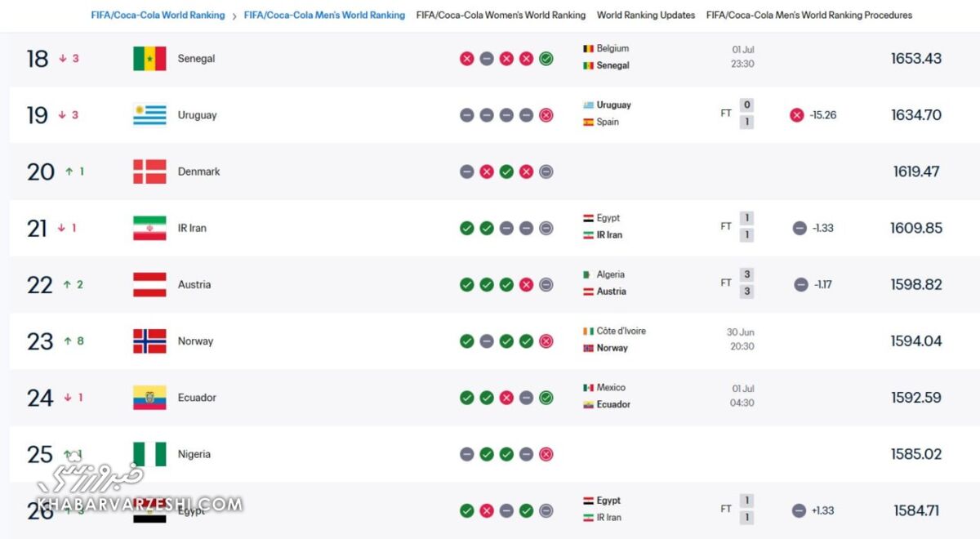980x539 pixels.
Task: Open the Austria team name in row 22
Action: (x=194, y=284)
